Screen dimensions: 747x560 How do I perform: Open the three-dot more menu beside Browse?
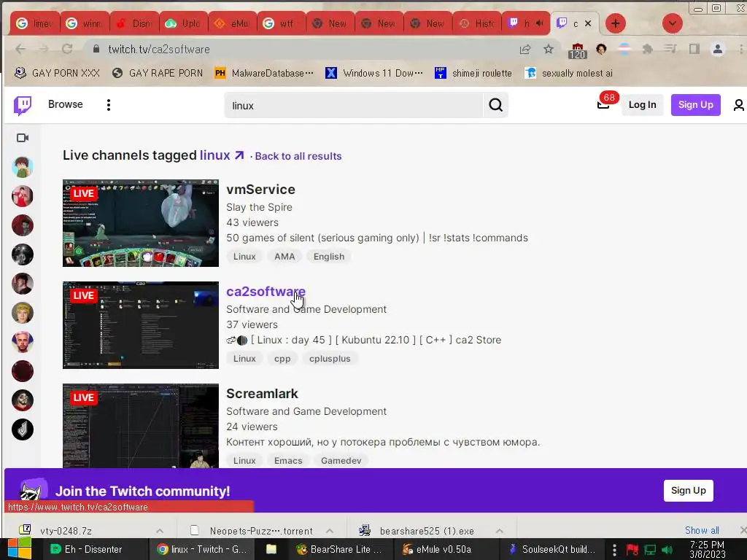pos(109,105)
